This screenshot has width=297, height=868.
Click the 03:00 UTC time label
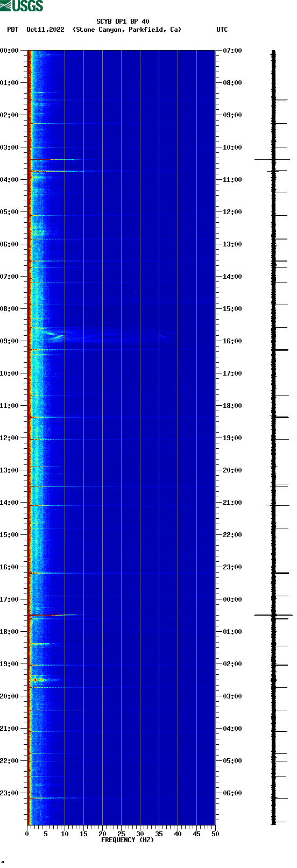(232, 696)
